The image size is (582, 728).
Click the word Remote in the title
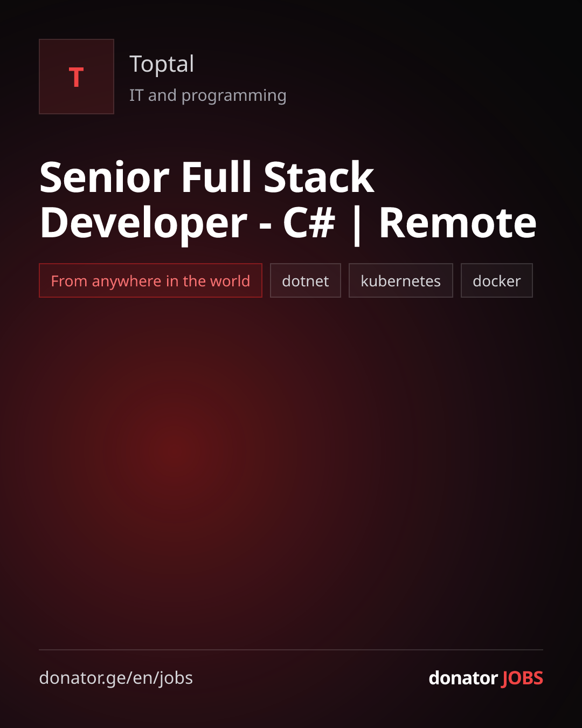coord(458,223)
